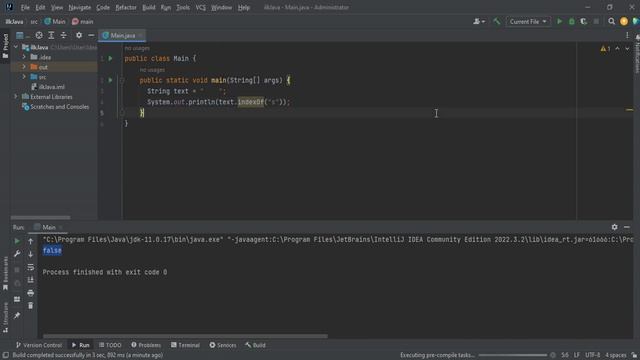Collapse the ilkJava project root node
This screenshot has width=640, height=360.
click(16, 47)
